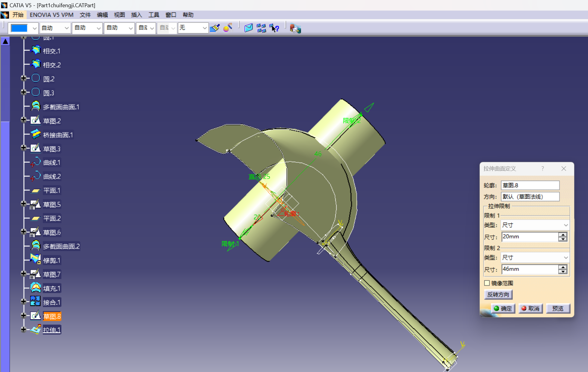Select the 曲线.2 curve icon
Viewport: 588px width, 372px height.
point(36,176)
